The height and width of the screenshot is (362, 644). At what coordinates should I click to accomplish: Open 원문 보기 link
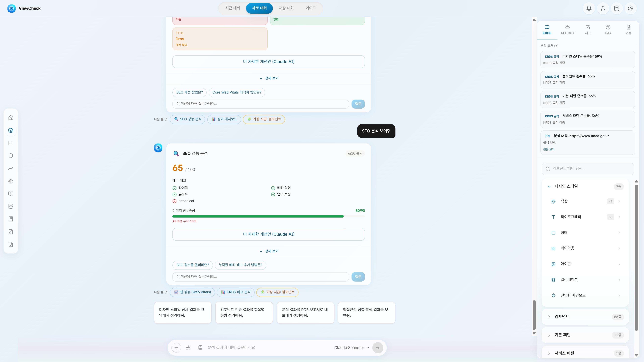(x=549, y=149)
